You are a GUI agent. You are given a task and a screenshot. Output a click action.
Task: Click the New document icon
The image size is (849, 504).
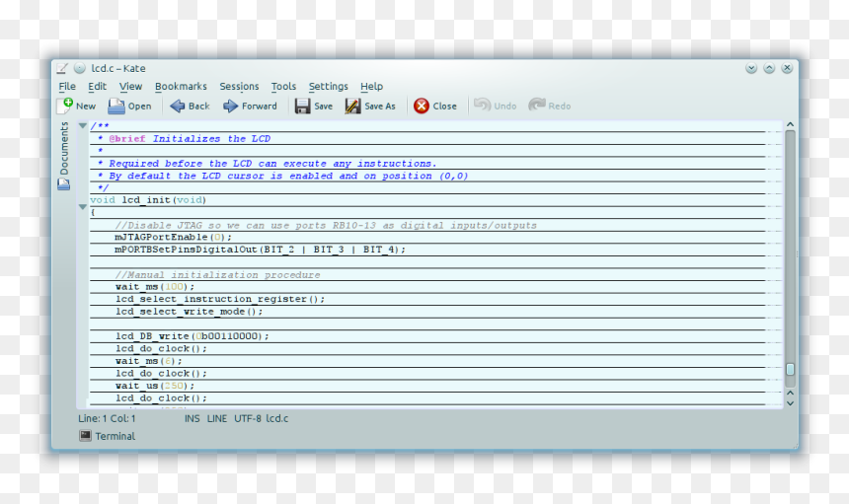pyautogui.click(x=64, y=106)
